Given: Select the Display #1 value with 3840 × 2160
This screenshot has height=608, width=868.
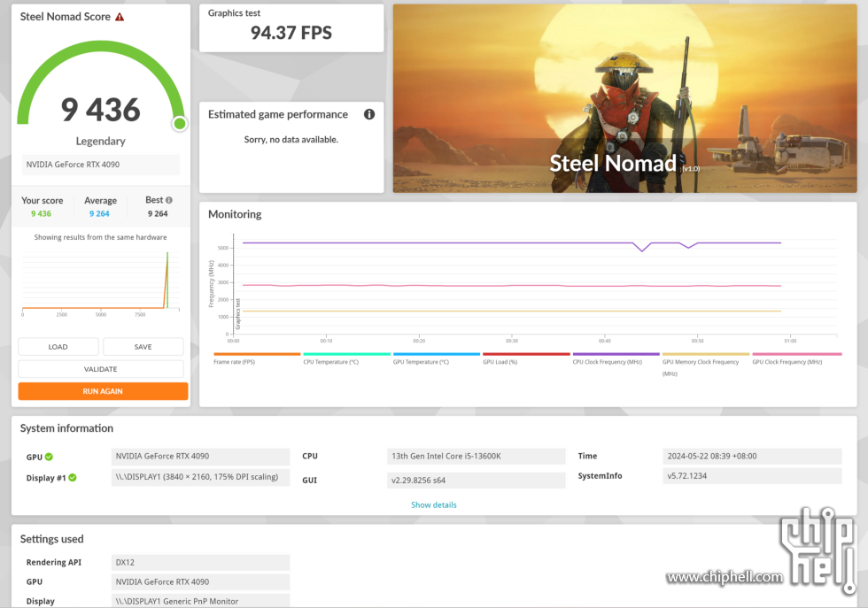Looking at the screenshot, I should click(x=200, y=477).
